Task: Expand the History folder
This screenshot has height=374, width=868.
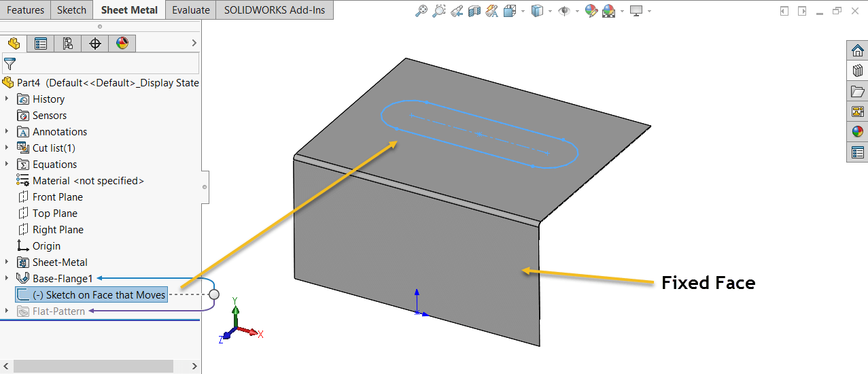Action: pyautogui.click(x=7, y=99)
